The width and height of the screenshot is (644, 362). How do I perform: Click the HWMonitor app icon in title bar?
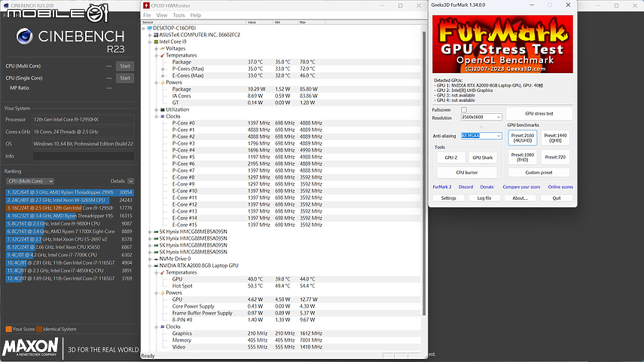(147, 5)
